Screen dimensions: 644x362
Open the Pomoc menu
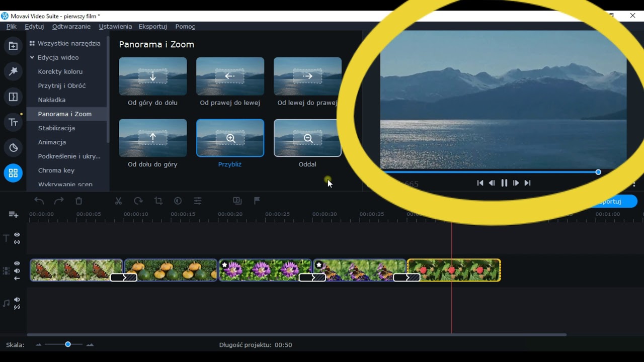[185, 26]
